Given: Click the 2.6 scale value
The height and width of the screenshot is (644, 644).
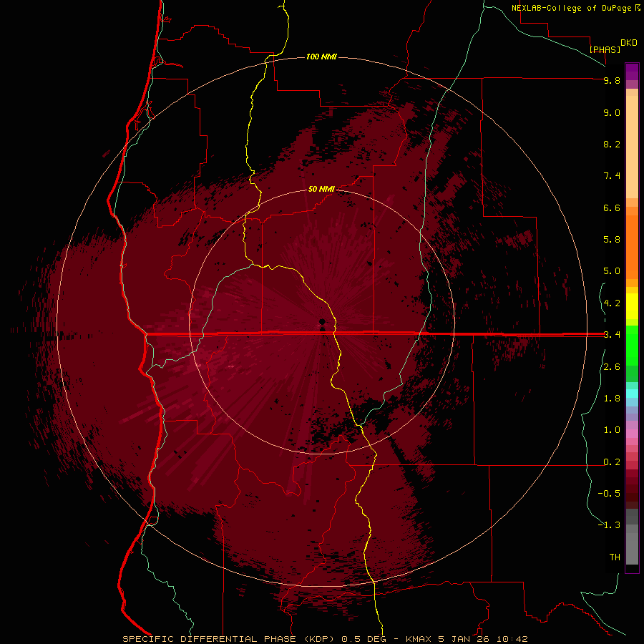Looking at the screenshot, I should point(612,367).
